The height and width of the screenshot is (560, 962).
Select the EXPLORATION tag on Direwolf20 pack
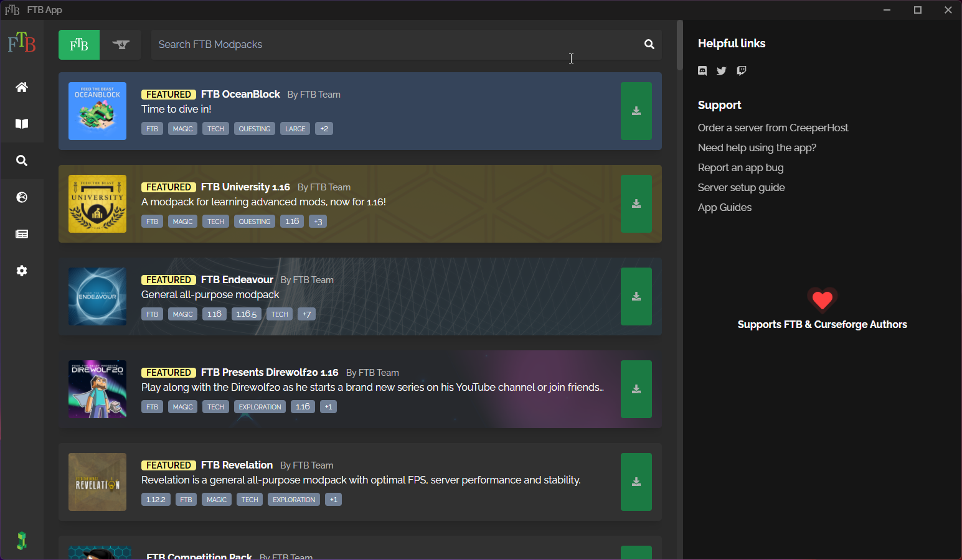260,407
